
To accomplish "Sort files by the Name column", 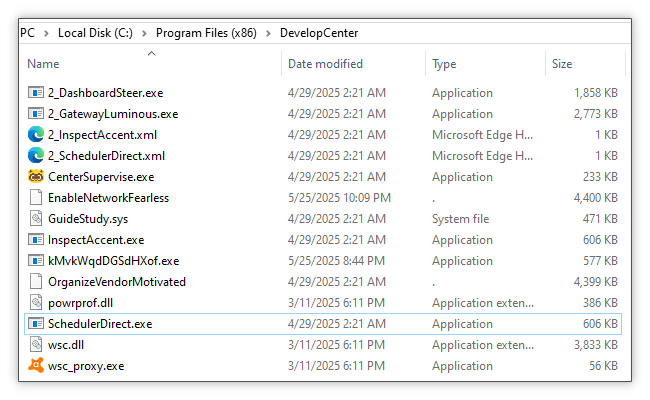I will [43, 64].
